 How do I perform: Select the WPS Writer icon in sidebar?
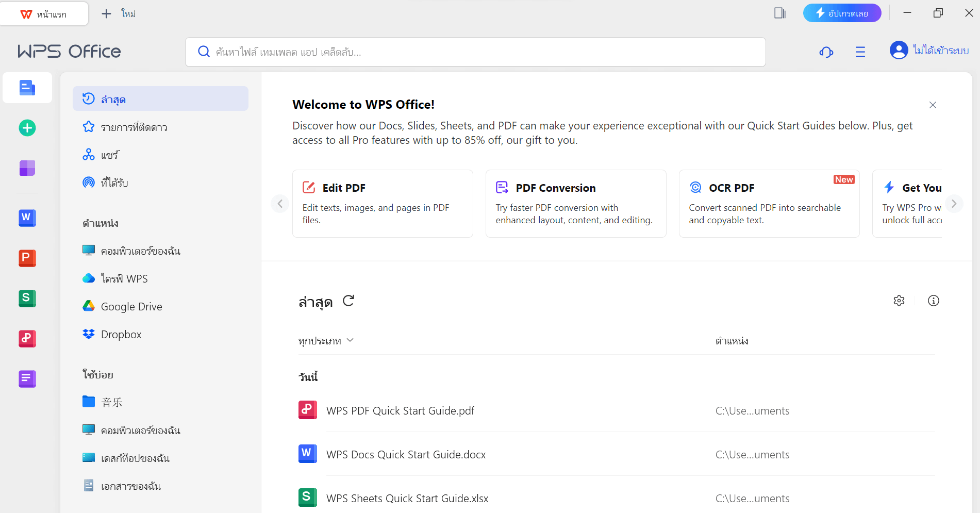click(27, 218)
